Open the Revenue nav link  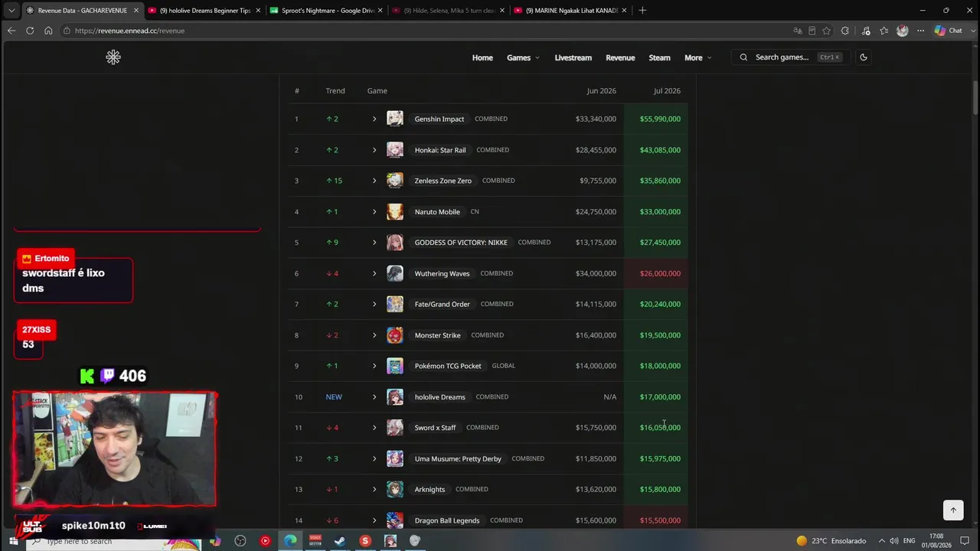(x=620, y=57)
